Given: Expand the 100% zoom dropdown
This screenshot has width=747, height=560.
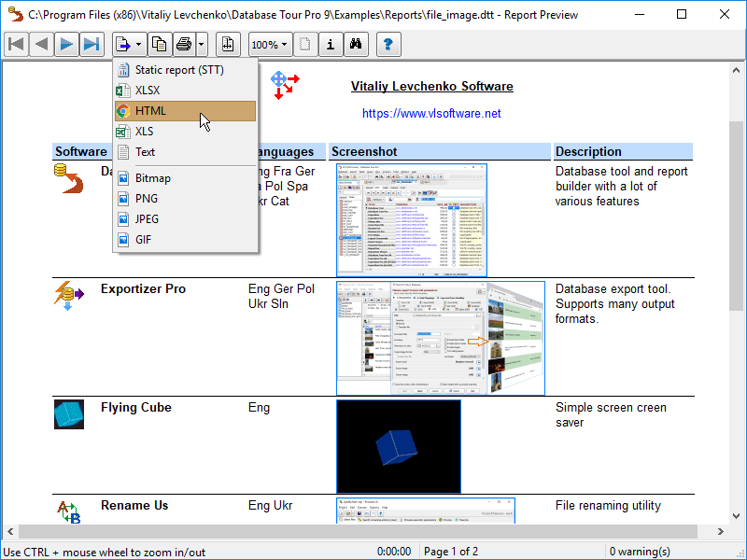Looking at the screenshot, I should click(x=270, y=44).
